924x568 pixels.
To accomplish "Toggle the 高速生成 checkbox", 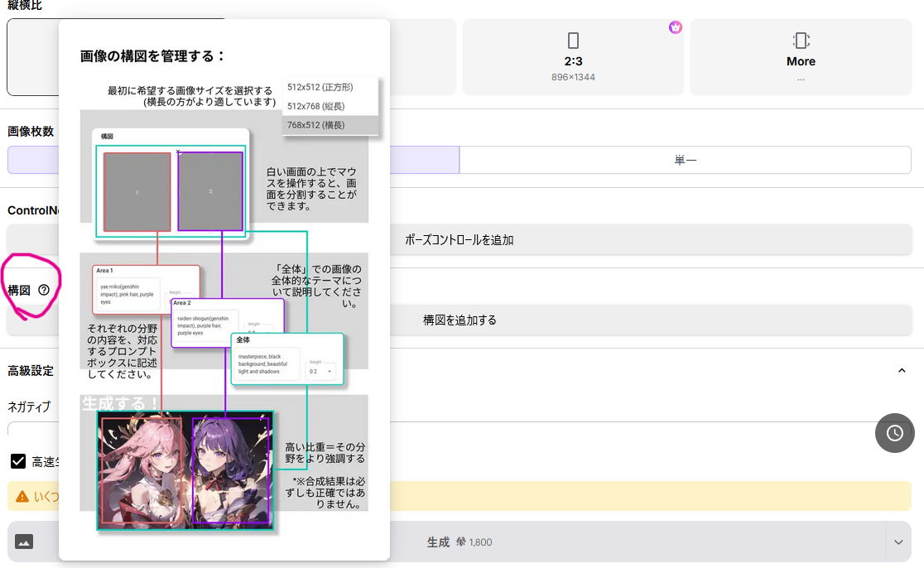I will coord(18,461).
